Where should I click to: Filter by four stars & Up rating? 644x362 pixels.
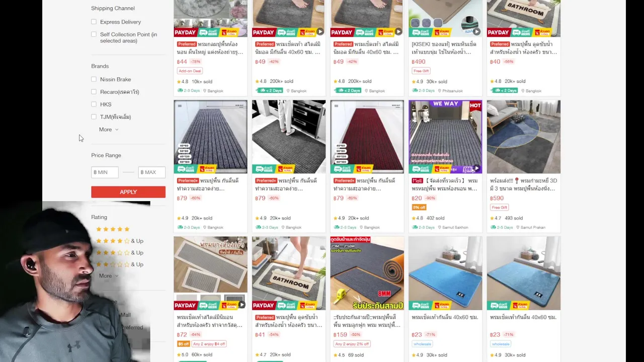click(x=120, y=241)
